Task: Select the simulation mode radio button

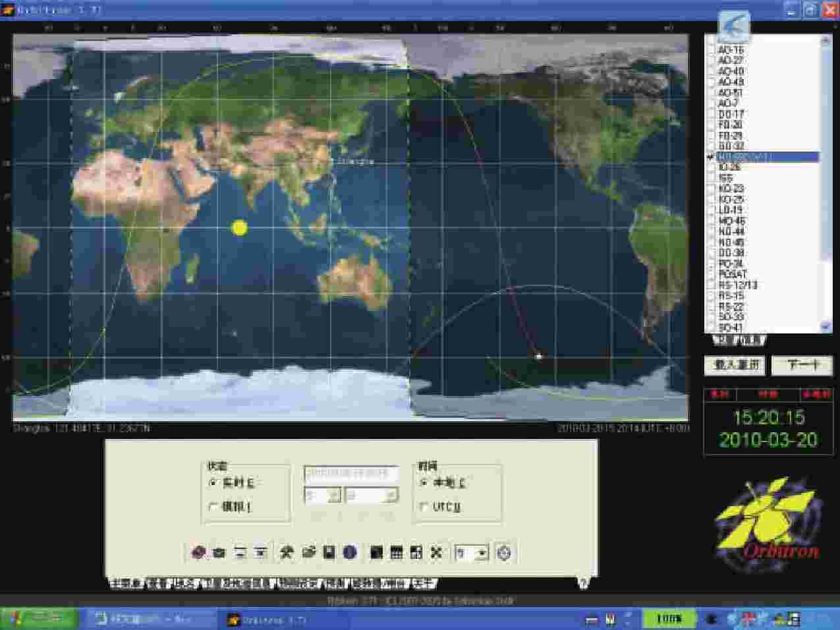Action: 213,507
